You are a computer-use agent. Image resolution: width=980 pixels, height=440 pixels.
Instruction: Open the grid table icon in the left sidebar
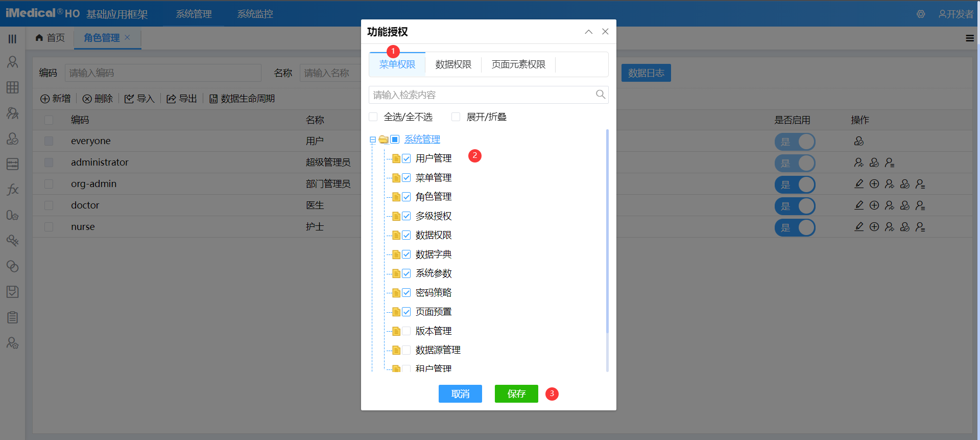coord(13,87)
